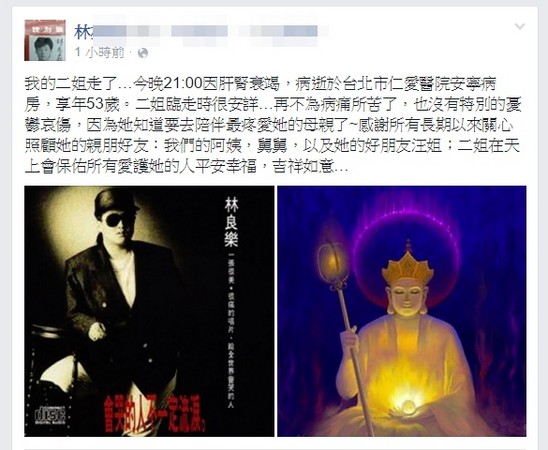The height and width of the screenshot is (450, 548).
Task: Click the sunglasses on the album cover man
Action: click(116, 219)
